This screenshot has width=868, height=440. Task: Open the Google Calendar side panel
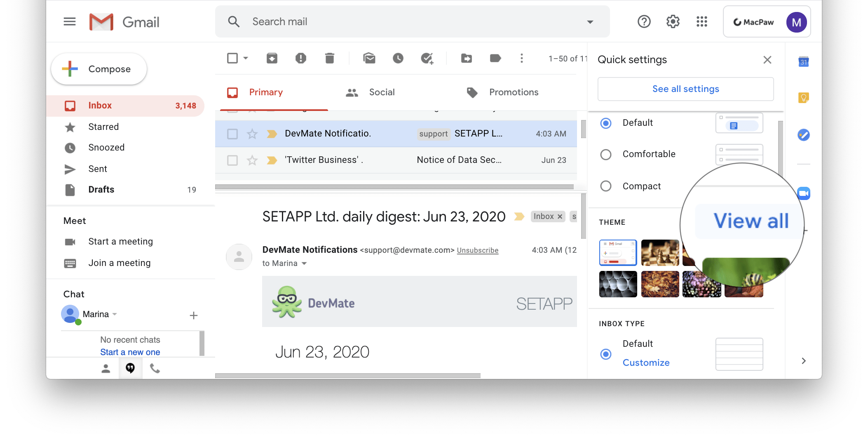click(803, 61)
